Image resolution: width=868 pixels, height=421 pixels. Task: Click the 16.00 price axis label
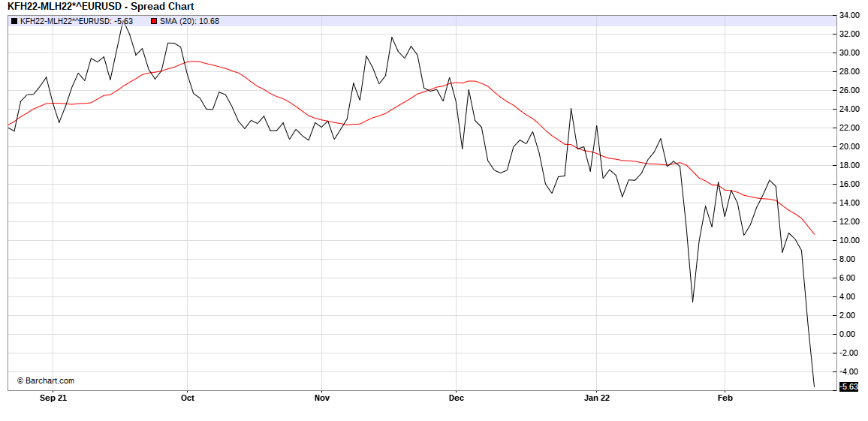[849, 184]
